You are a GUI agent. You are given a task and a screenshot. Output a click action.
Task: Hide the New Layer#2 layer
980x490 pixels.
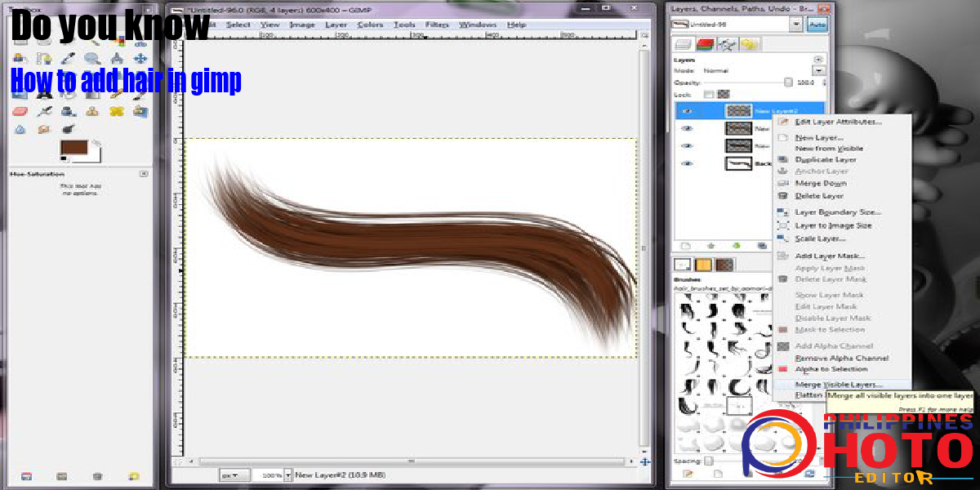[x=687, y=111]
